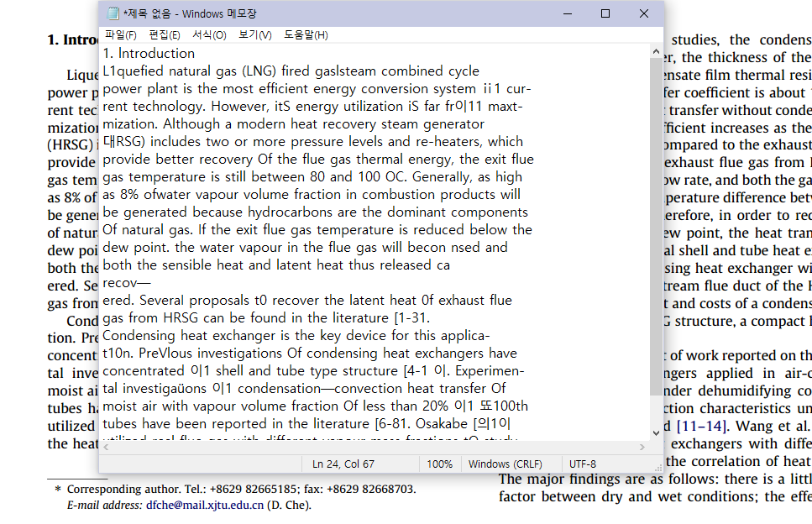812x524 pixels.
Task: Click the vertical scrollbar thumb
Action: [x=656, y=226]
